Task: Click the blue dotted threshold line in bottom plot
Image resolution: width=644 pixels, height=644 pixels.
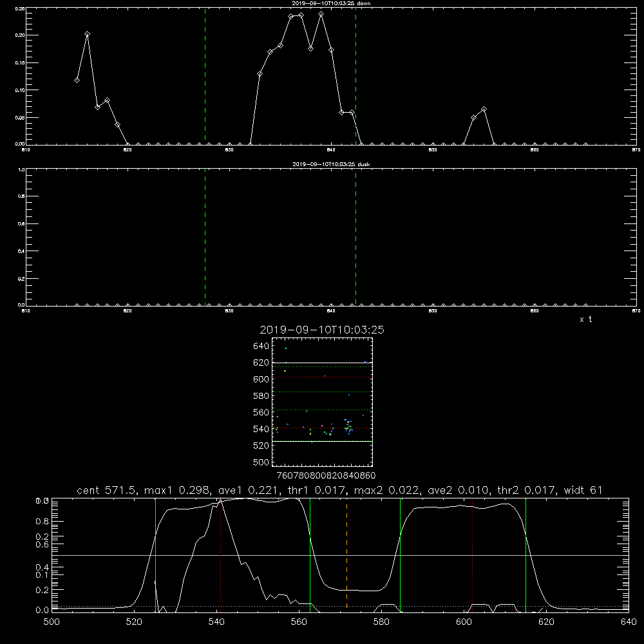Action: pos(340,606)
